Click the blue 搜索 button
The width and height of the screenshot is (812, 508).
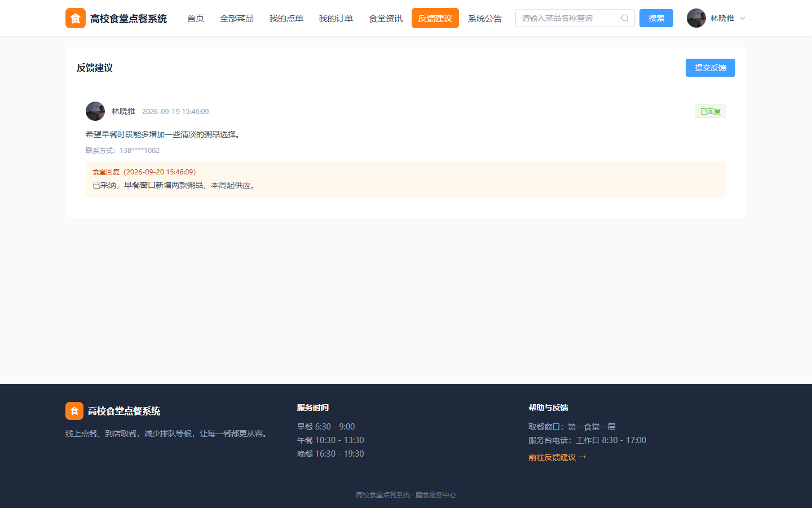656,18
